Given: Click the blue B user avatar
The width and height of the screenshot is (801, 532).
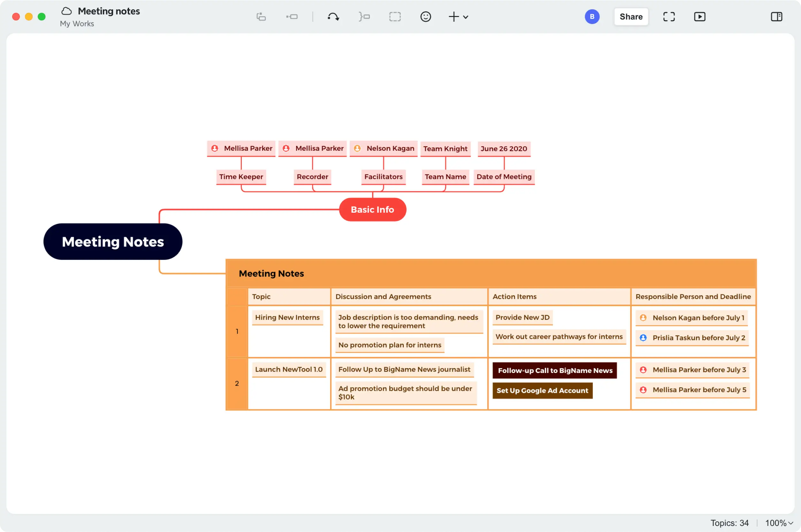Looking at the screenshot, I should (x=592, y=17).
